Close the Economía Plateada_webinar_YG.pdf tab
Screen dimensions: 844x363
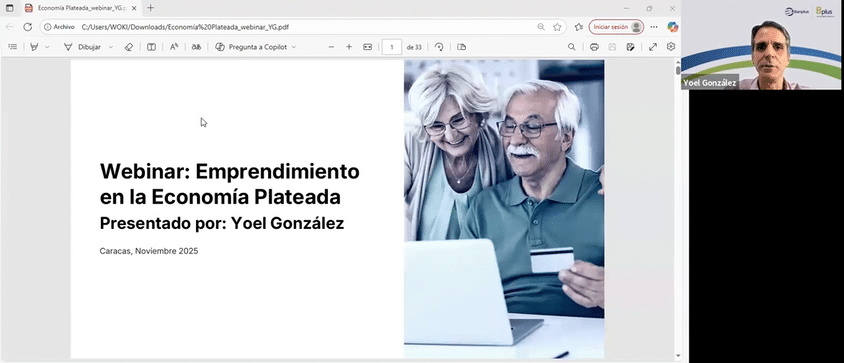[x=134, y=8]
